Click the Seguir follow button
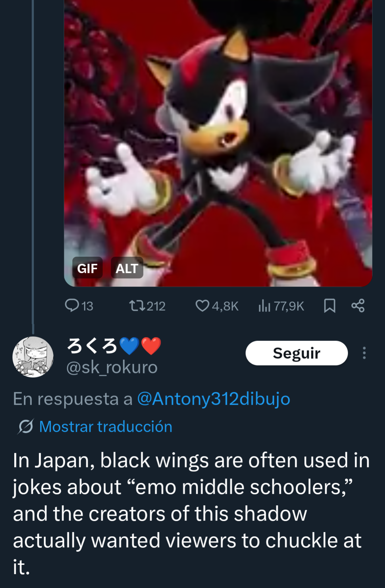The height and width of the screenshot is (588, 385). (x=297, y=353)
